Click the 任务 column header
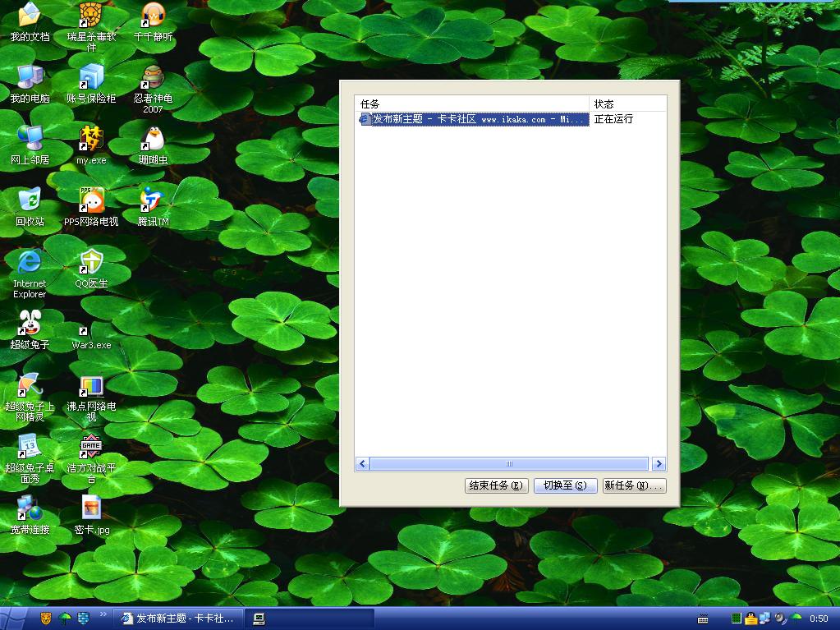840x630 pixels. 472,104
